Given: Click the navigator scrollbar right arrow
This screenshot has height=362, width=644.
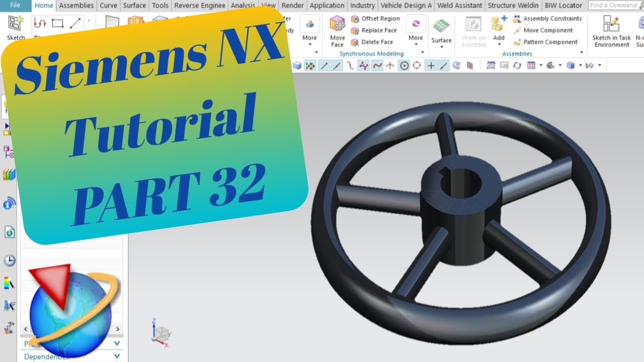Looking at the screenshot, I should click(118, 329).
